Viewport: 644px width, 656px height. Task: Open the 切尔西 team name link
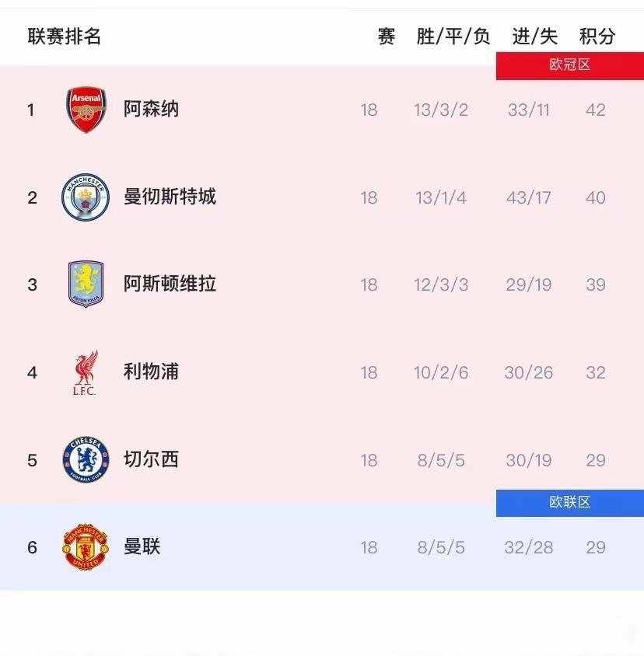[x=151, y=459]
